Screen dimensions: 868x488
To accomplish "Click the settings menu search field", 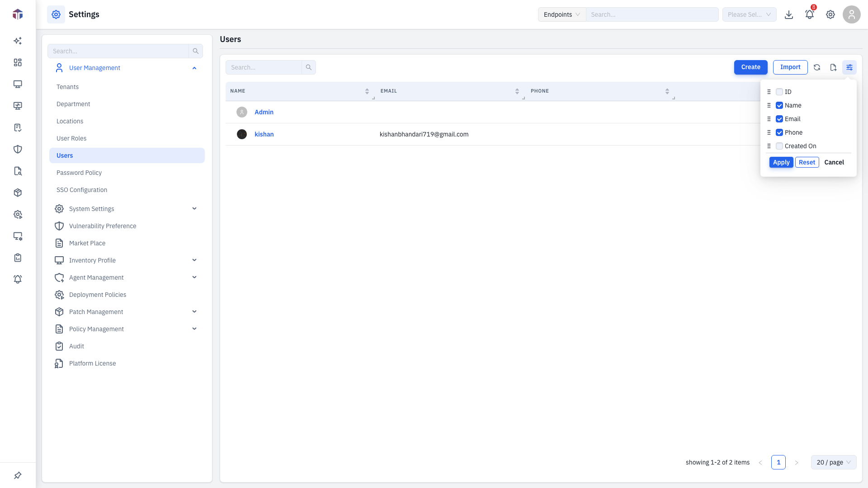I will click(118, 51).
